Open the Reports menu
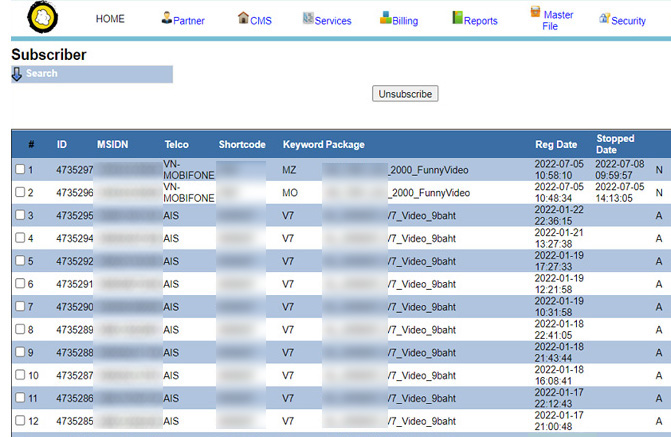Image resolution: width=671 pixels, height=437 pixels. [480, 21]
